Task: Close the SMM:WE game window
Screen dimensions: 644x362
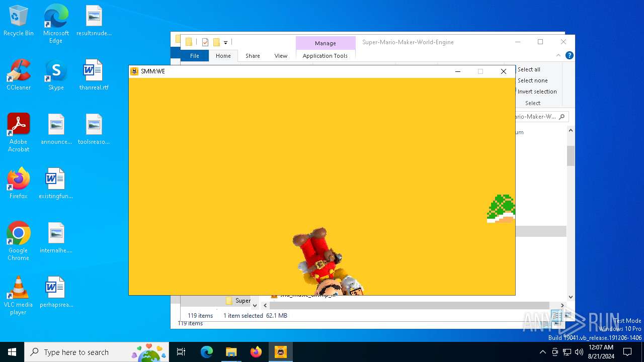Action: [x=504, y=71]
